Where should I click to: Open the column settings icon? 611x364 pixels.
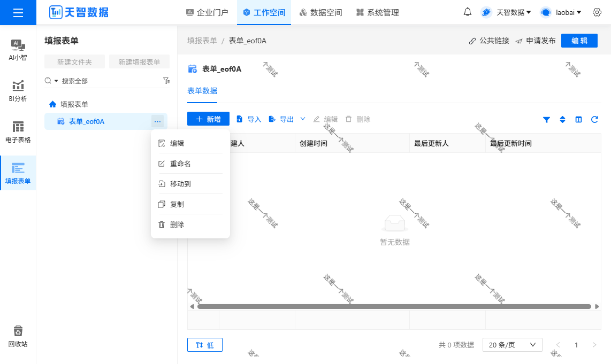click(578, 120)
